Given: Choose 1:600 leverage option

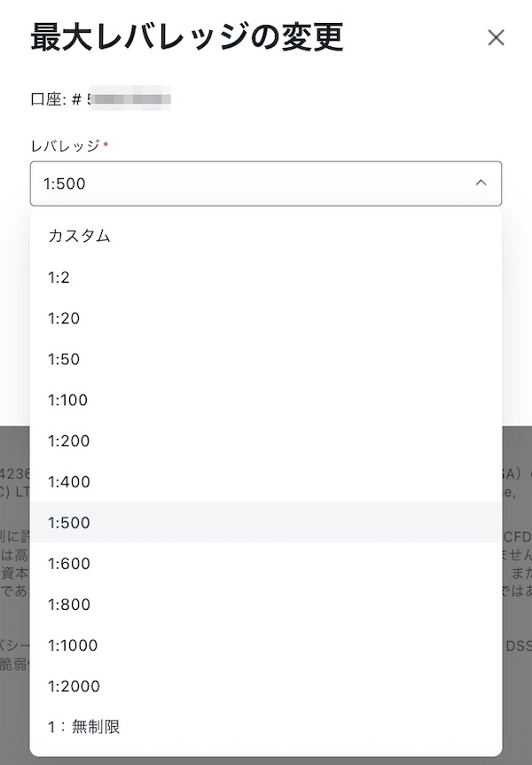Looking at the screenshot, I should [x=69, y=564].
